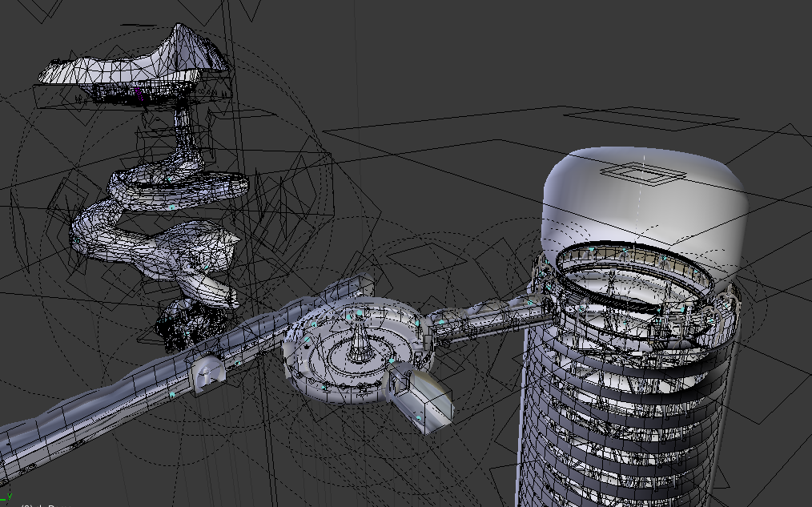This screenshot has width=812, height=507.
Task: Select the small arched gate on the bridge
Action: coord(209,375)
